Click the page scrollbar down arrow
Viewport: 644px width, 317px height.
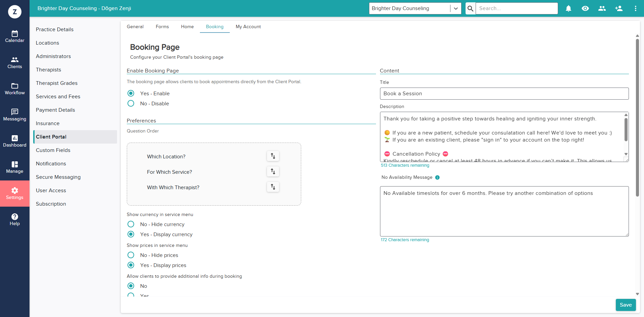(x=637, y=294)
